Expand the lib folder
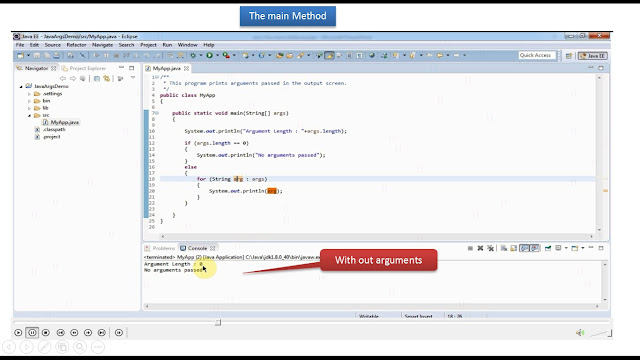 [x=29, y=108]
